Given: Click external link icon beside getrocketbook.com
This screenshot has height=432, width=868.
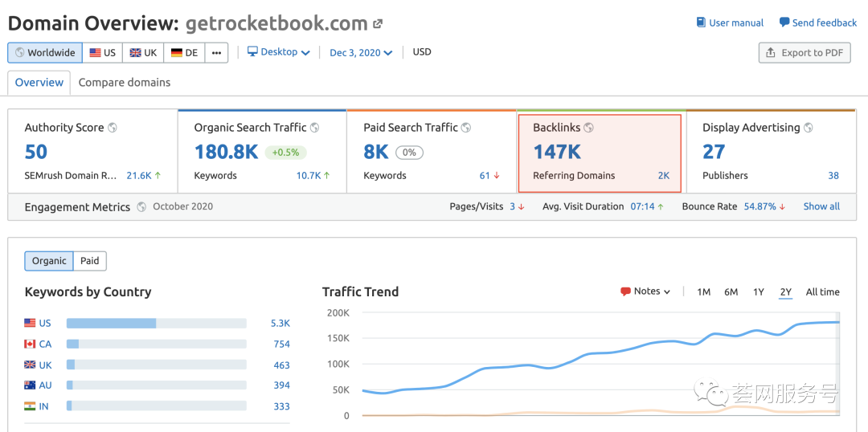Looking at the screenshot, I should (378, 25).
